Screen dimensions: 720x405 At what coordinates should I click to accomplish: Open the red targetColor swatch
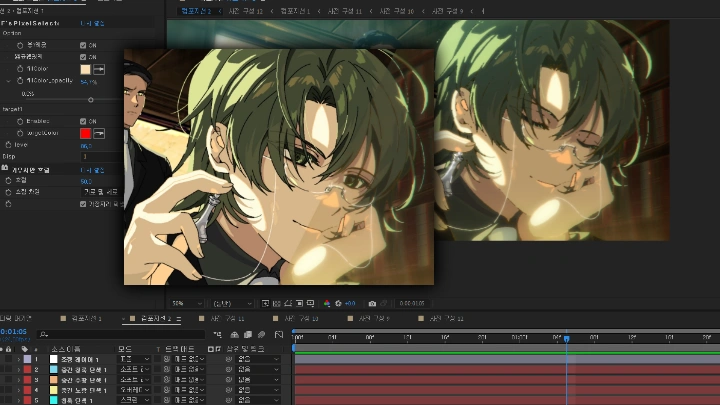click(x=85, y=133)
